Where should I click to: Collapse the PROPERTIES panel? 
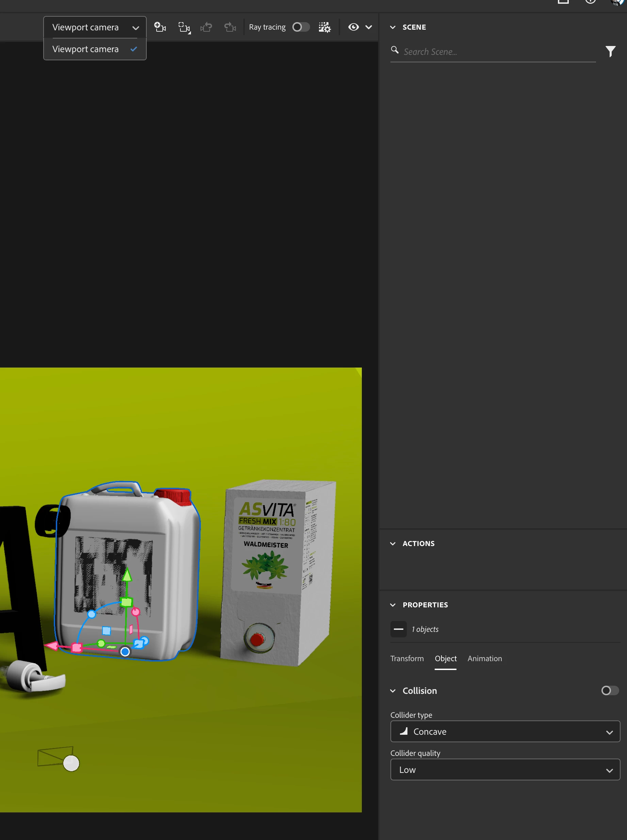(x=393, y=605)
